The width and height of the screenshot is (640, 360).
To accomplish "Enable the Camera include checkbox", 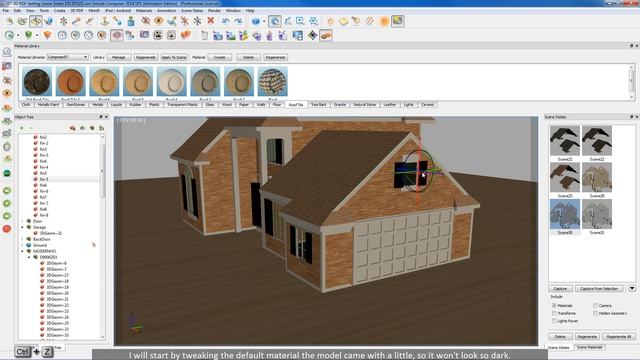I will tap(596, 305).
